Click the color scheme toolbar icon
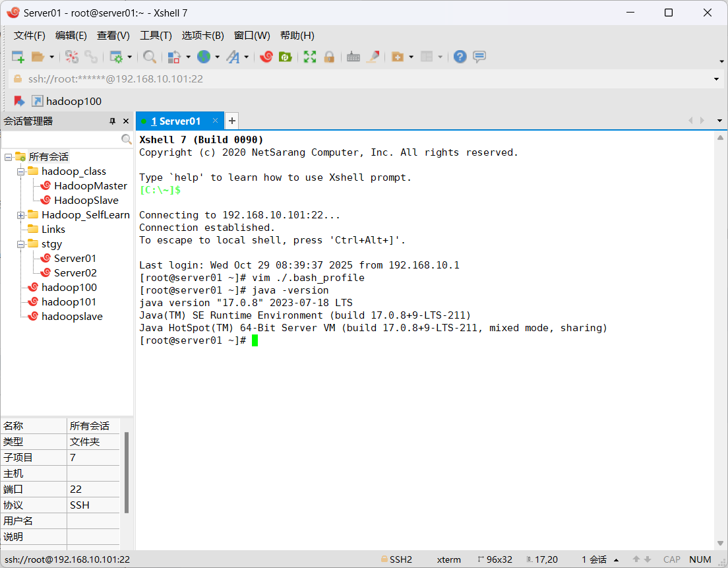Screen dimensions: 728x568 pyautogui.click(x=174, y=57)
